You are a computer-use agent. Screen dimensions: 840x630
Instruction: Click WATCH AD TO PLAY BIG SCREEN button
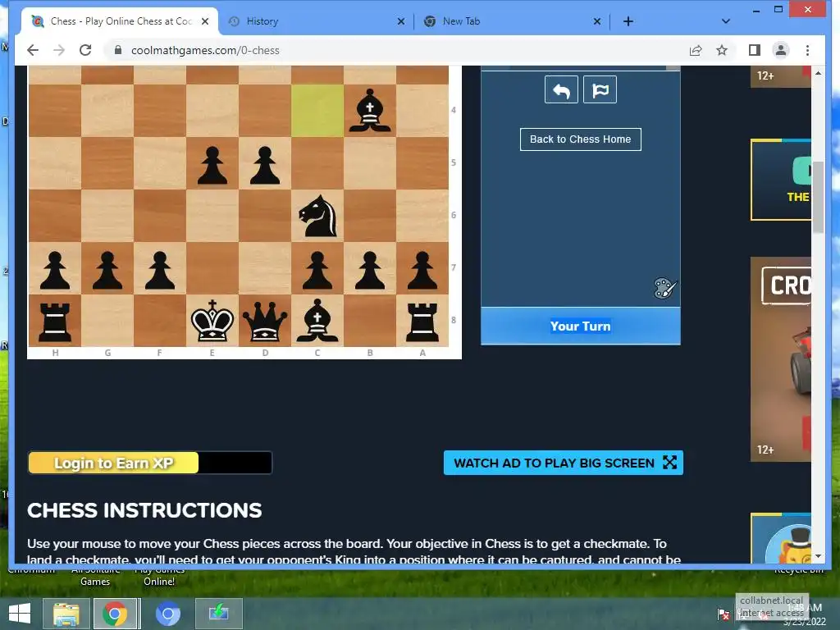pyautogui.click(x=563, y=463)
